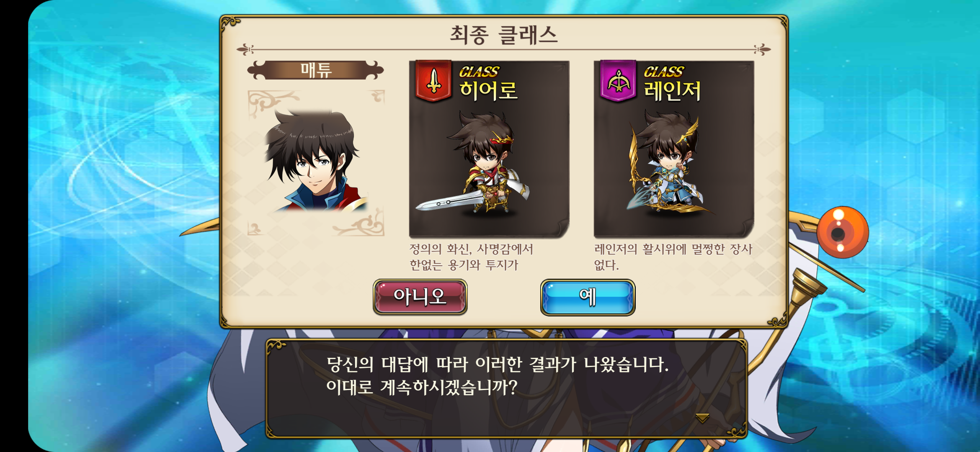Advance dialogue with the golden down arrow
The height and width of the screenshot is (452, 980).
702,417
